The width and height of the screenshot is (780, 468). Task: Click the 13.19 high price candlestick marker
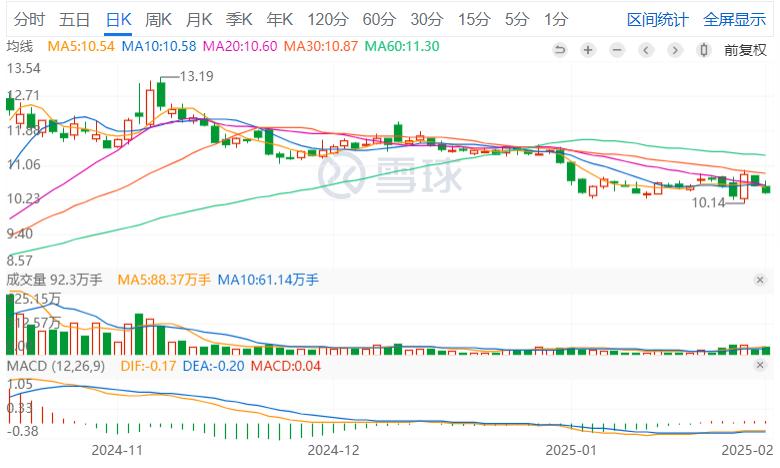pos(195,76)
